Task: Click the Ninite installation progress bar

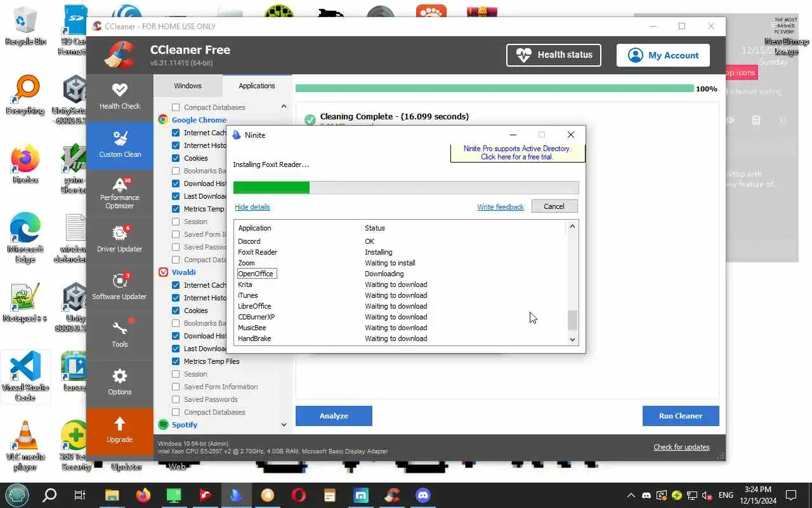Action: [x=406, y=187]
